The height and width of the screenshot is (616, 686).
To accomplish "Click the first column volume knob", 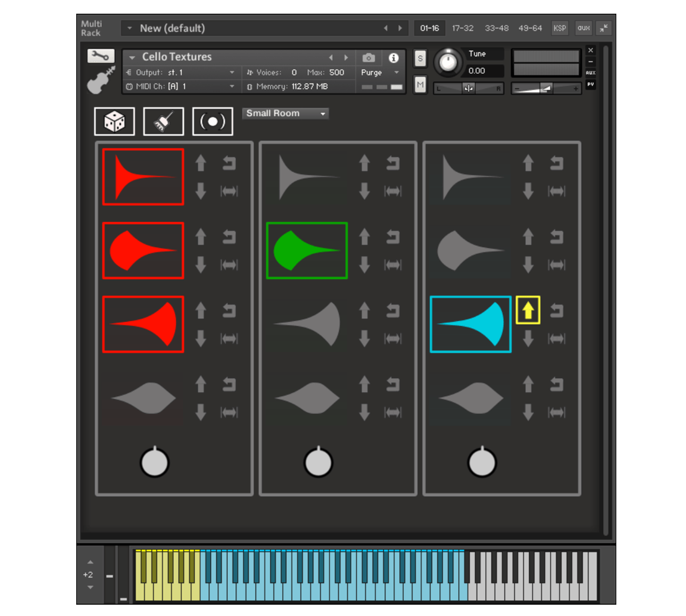I will click(x=154, y=462).
